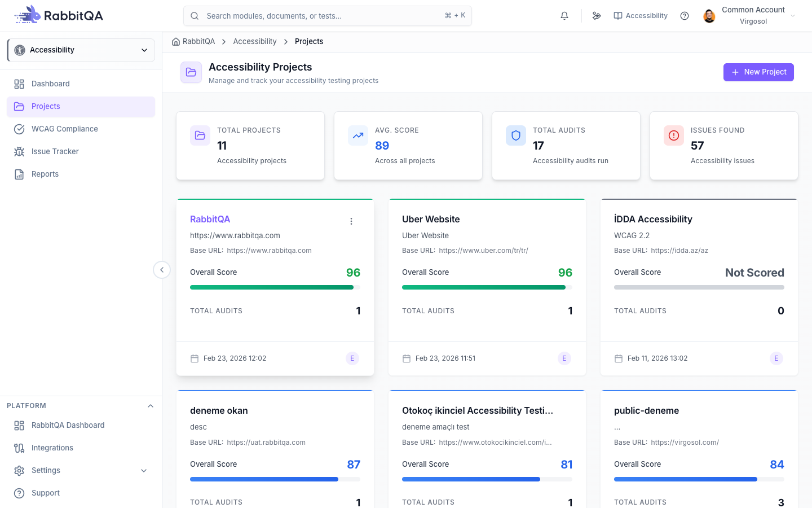Click the Issue Tracker bug icon
The image size is (812, 508).
coord(19,151)
